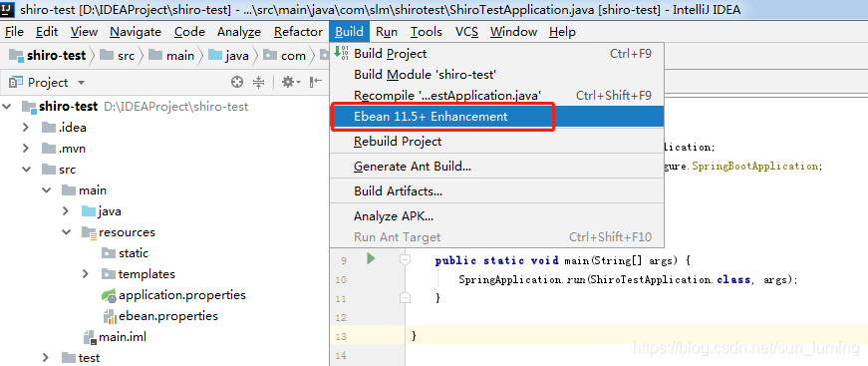Open the Window menu

click(x=513, y=32)
